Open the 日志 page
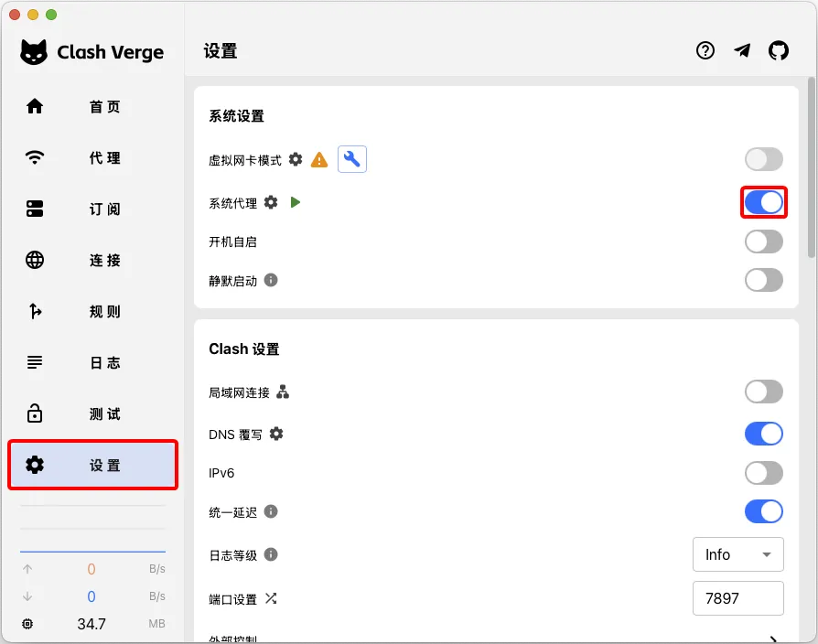Viewport: 818px width, 644px height. pos(92,362)
